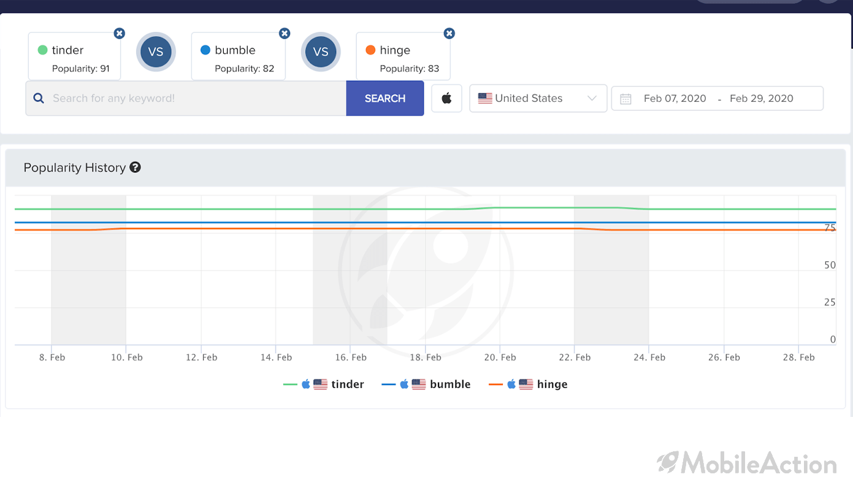
Task: Select the Feb 29, 2020 end date
Action: tap(762, 98)
